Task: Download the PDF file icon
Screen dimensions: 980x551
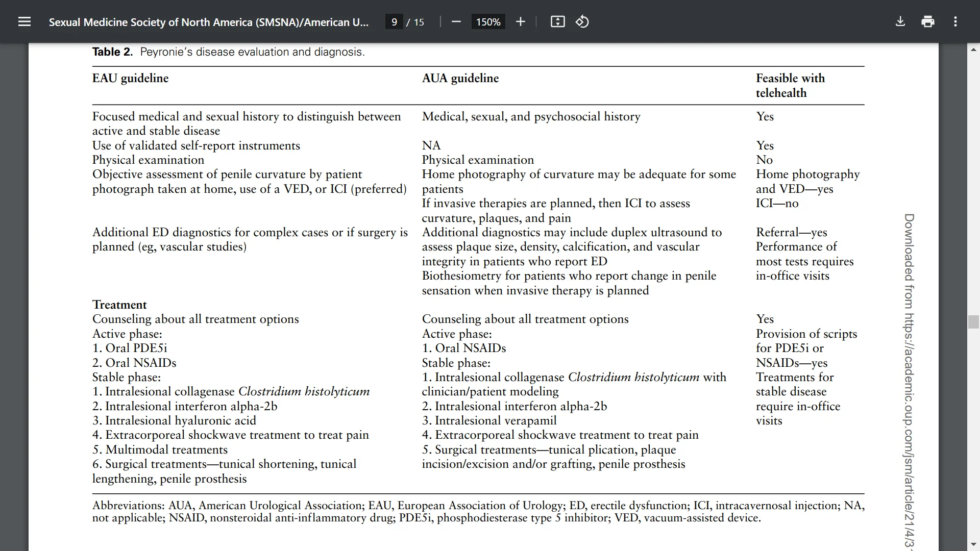Action: coord(900,22)
